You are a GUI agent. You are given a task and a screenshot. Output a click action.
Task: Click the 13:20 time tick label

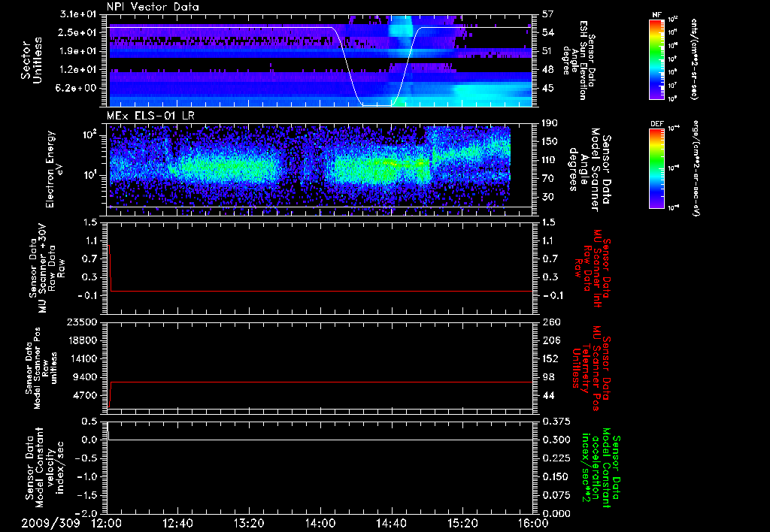point(249,523)
